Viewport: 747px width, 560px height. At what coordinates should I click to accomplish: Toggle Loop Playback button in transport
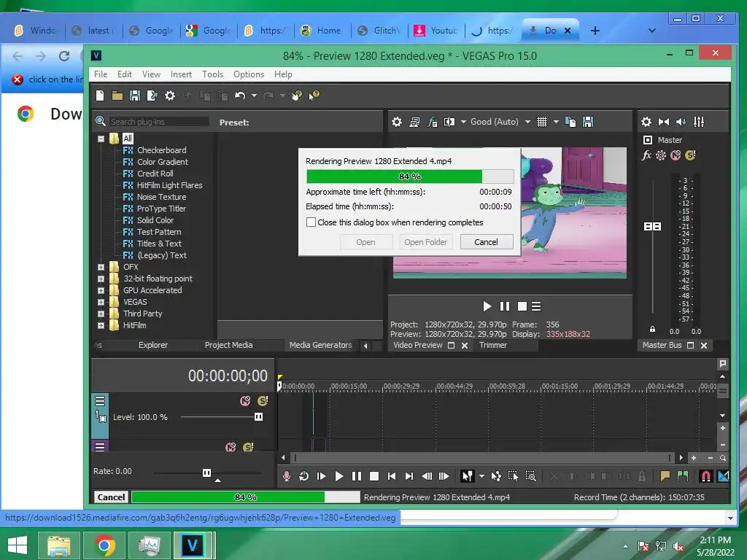click(303, 476)
